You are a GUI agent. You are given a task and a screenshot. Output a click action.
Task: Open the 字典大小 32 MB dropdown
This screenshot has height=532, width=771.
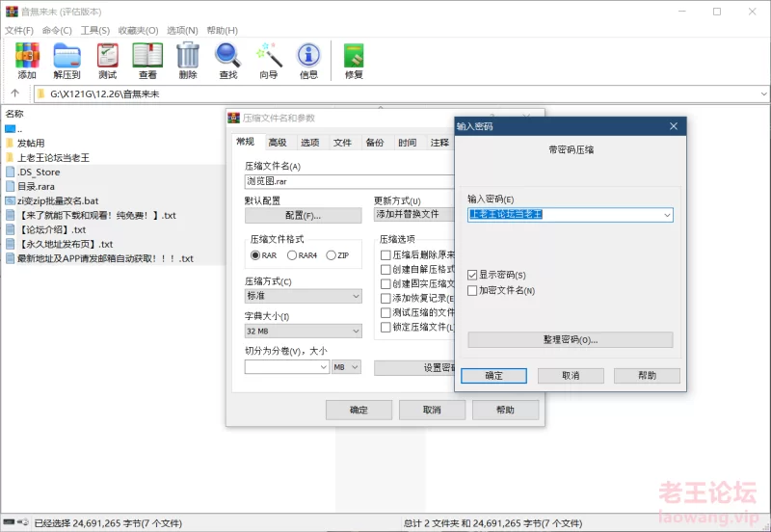[304, 331]
